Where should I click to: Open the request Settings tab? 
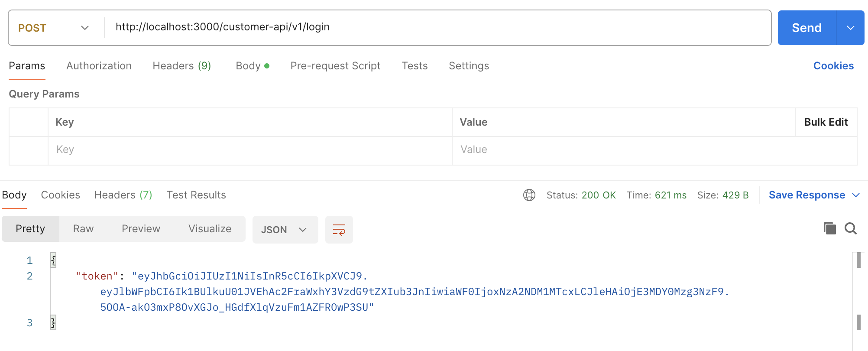469,66
